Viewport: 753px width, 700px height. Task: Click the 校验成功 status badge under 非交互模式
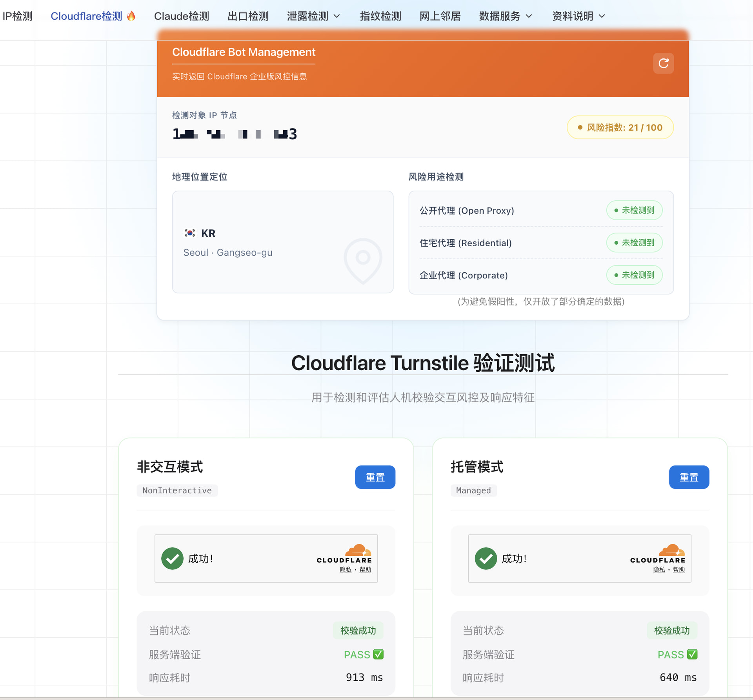coord(358,630)
